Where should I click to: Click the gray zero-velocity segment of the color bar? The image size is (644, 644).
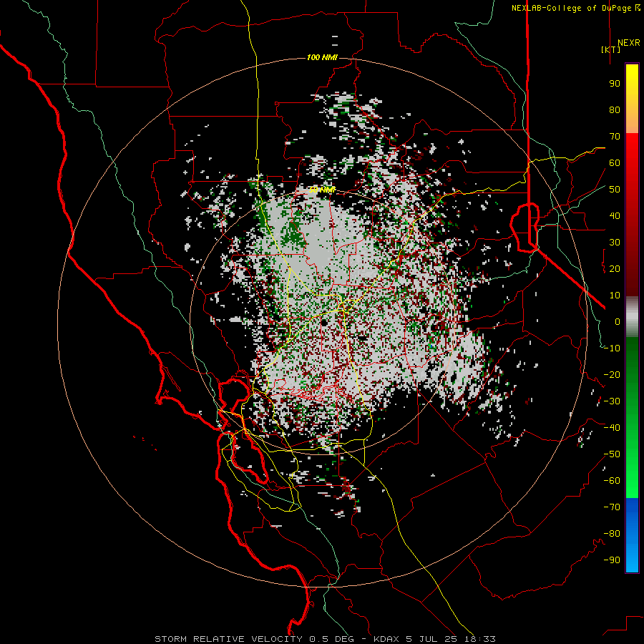coord(632,317)
